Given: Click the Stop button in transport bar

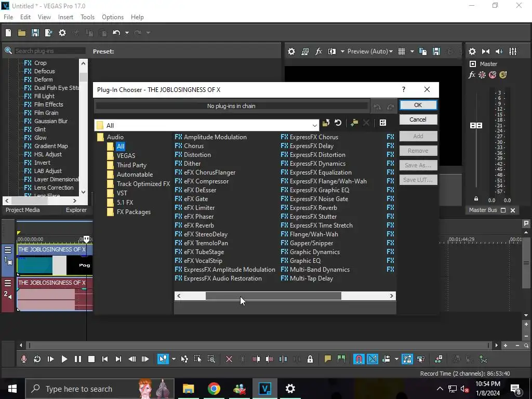Looking at the screenshot, I should point(91,359).
